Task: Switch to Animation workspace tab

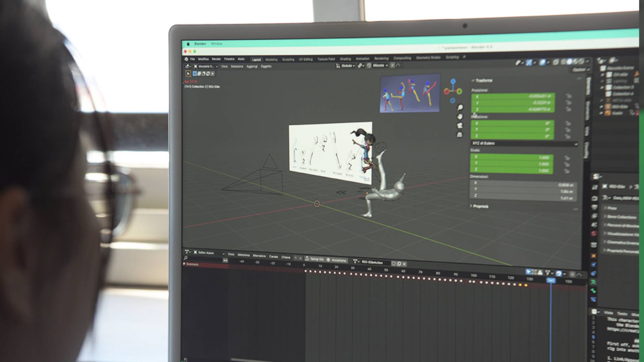Action: click(x=362, y=59)
